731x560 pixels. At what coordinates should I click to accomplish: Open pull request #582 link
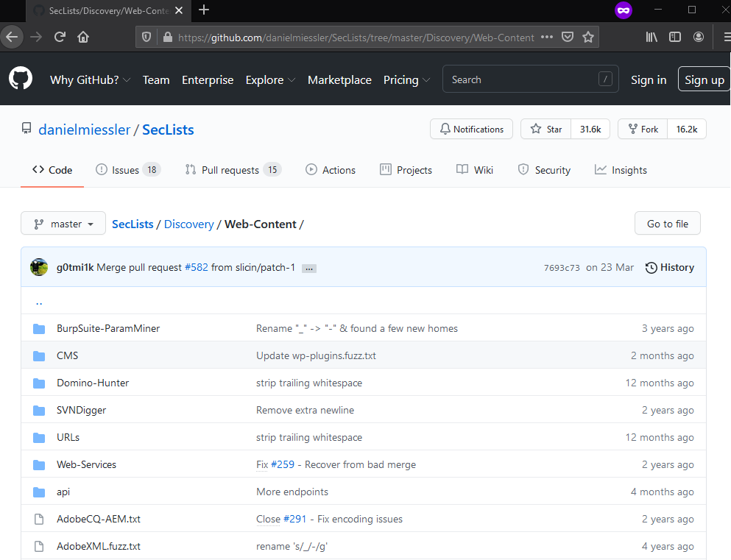pos(197,267)
